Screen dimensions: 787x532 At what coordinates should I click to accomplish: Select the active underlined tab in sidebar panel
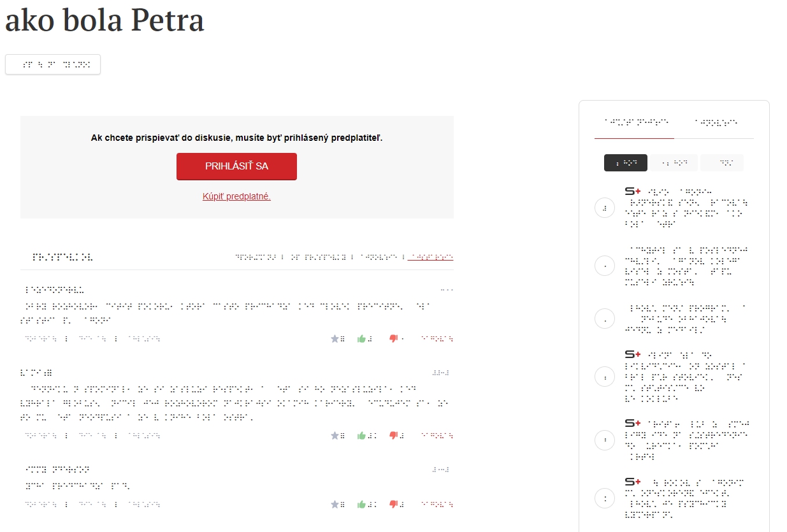pyautogui.click(x=634, y=121)
